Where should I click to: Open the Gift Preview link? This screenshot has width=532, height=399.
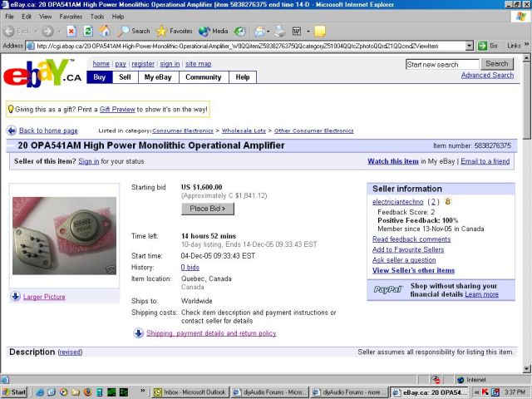tap(117, 109)
